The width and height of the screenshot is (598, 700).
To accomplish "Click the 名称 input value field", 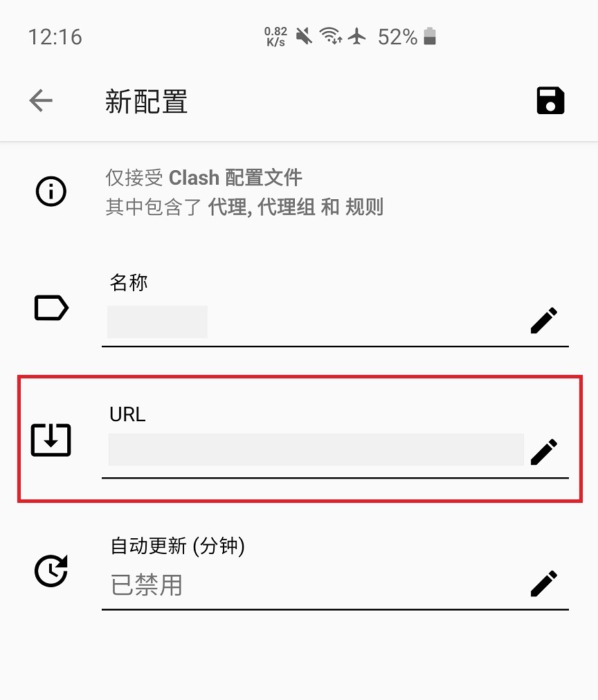I will tap(157, 322).
